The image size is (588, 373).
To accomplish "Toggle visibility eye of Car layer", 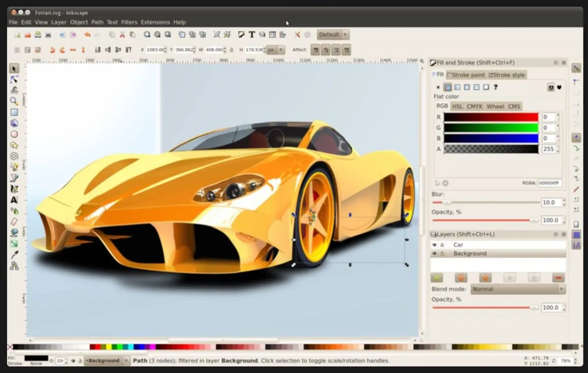I will point(434,245).
